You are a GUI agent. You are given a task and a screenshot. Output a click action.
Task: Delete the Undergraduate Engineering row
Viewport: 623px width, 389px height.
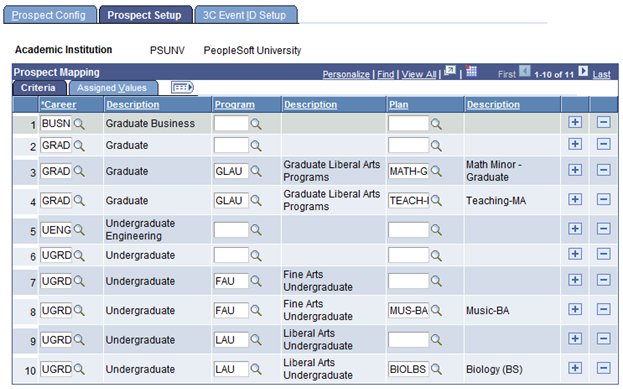[x=604, y=228]
